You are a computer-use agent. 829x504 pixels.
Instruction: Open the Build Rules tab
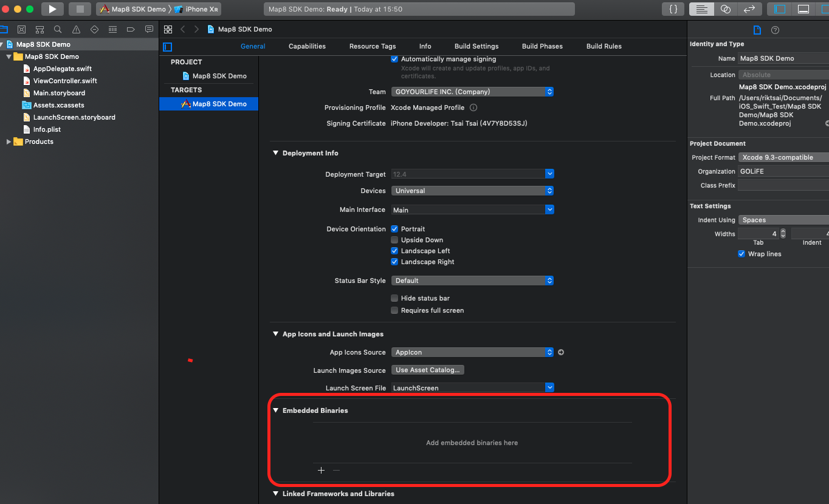coord(604,46)
